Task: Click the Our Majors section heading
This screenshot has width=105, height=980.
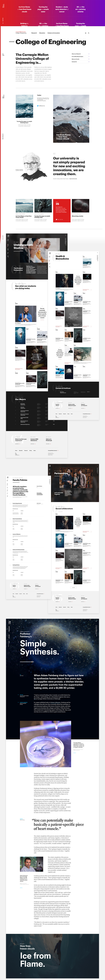Action: [21, 399]
